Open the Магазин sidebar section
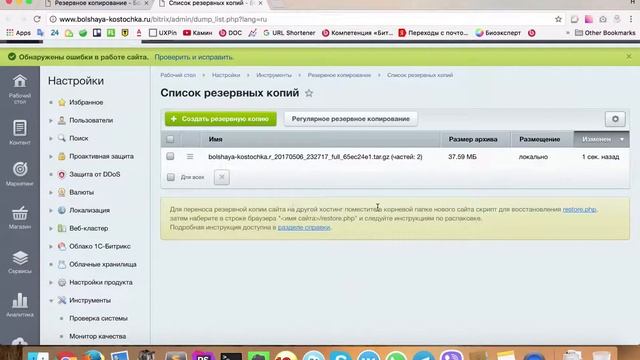Image resolution: width=640 pixels, height=360 pixels. pos(20,217)
